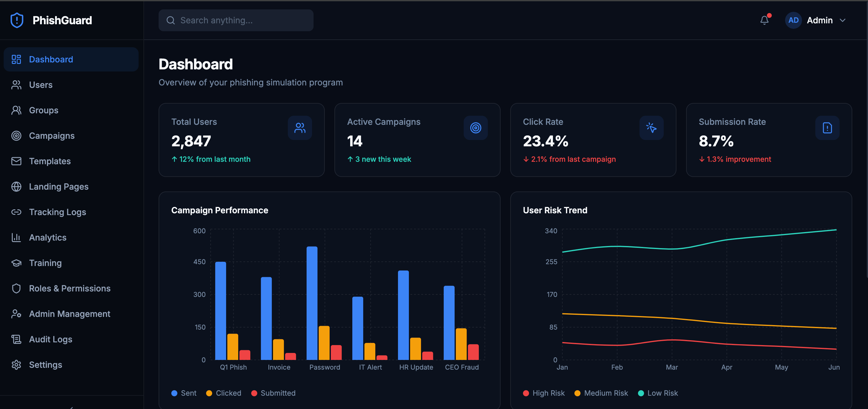Open the Campaigns section
This screenshot has width=868, height=409.
[x=71, y=136]
